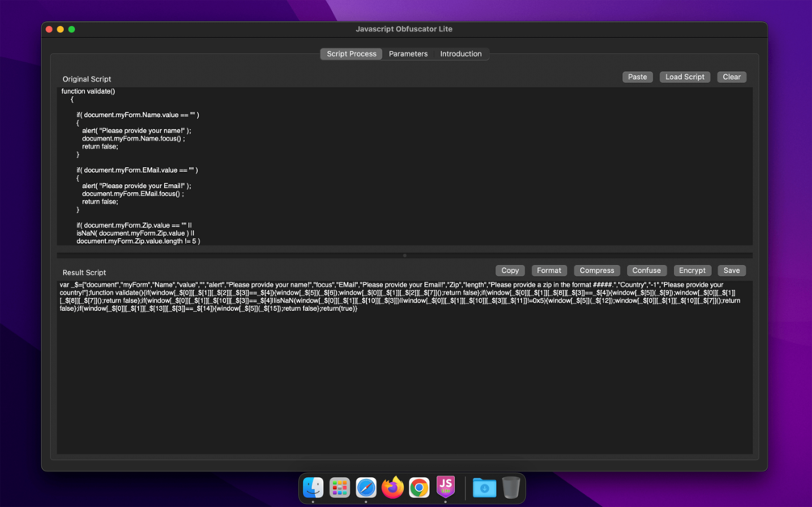812x507 pixels.
Task: Compress the result script
Action: coord(596,270)
